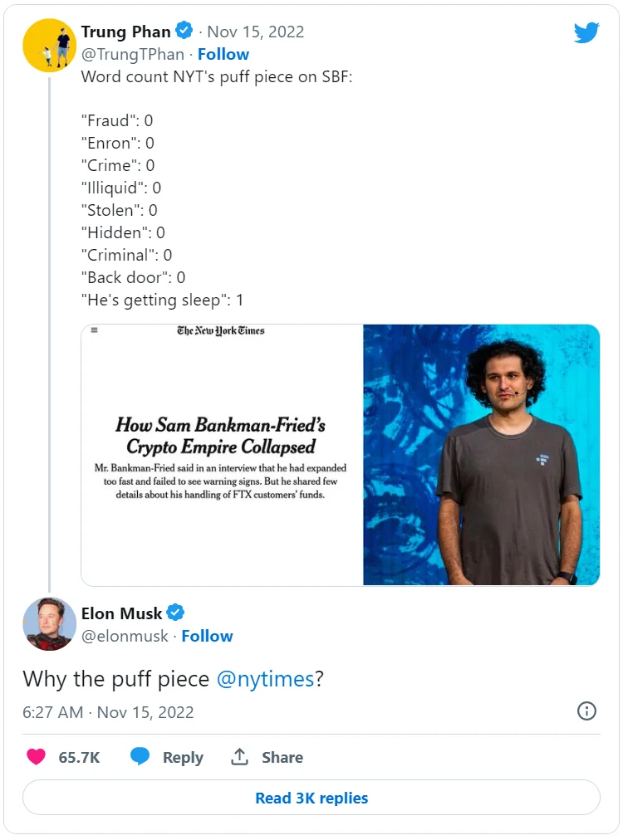Screen dimensions: 623x840
Task: Click Trung Phan's verified badge
Action: coord(184,32)
